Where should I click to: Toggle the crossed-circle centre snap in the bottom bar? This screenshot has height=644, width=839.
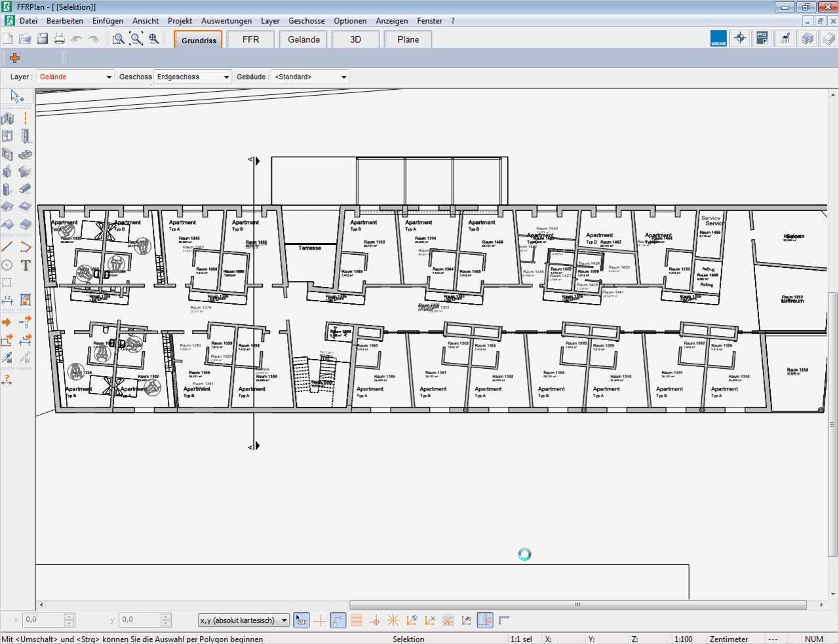[375, 620]
